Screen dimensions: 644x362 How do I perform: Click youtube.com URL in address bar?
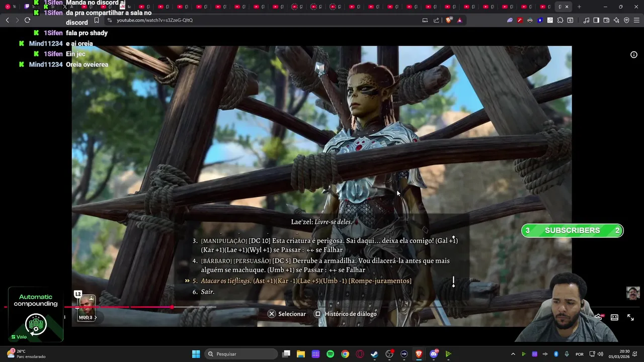(154, 20)
